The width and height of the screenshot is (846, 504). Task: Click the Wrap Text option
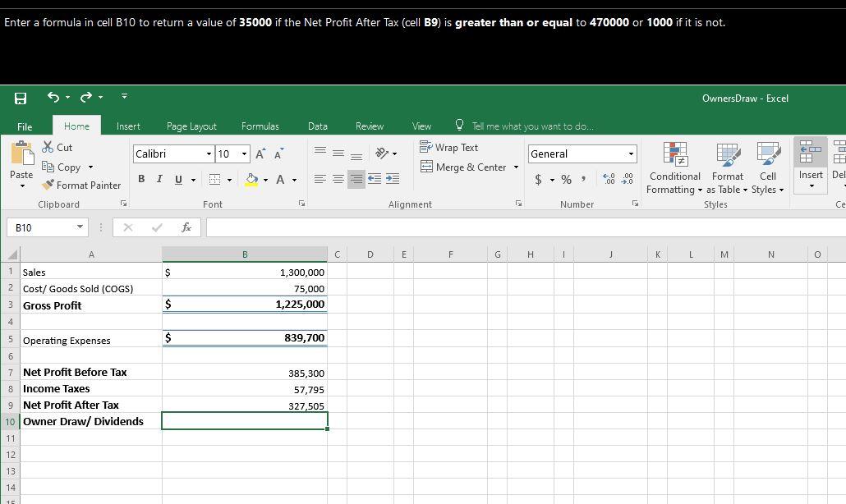[450, 147]
